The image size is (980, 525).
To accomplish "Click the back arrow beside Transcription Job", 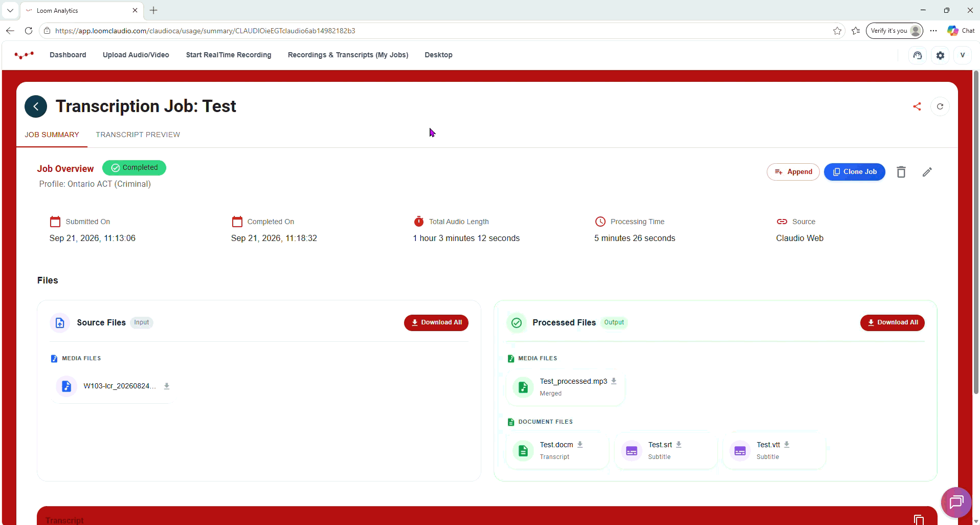I will (36, 106).
